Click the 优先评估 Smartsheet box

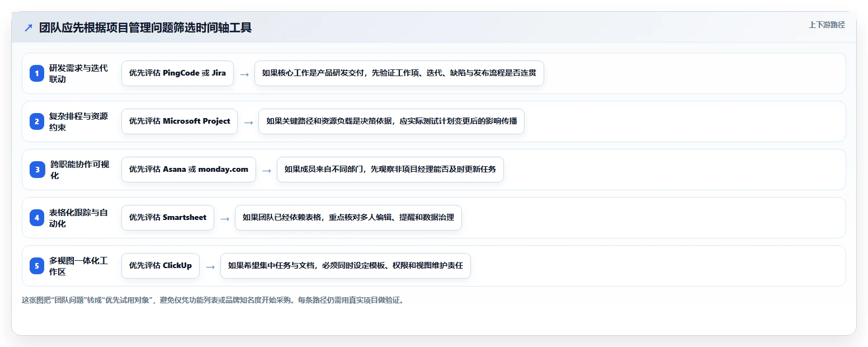168,218
